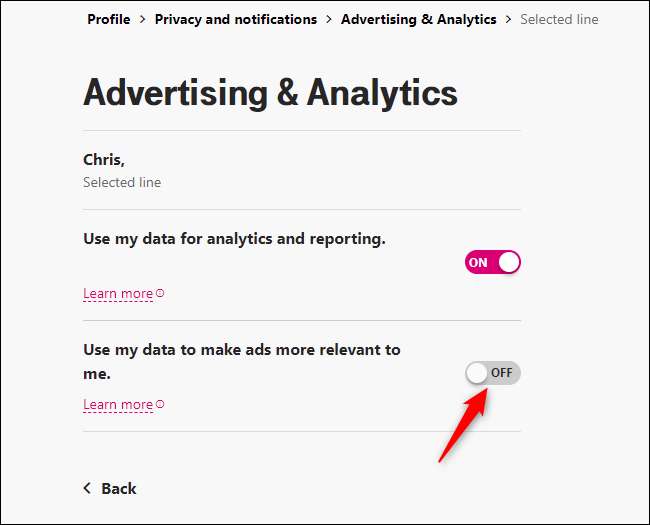Screen dimensions: 650x525
Task: Click the info icon beside the analytics Learn more
Action: [x=160, y=294]
